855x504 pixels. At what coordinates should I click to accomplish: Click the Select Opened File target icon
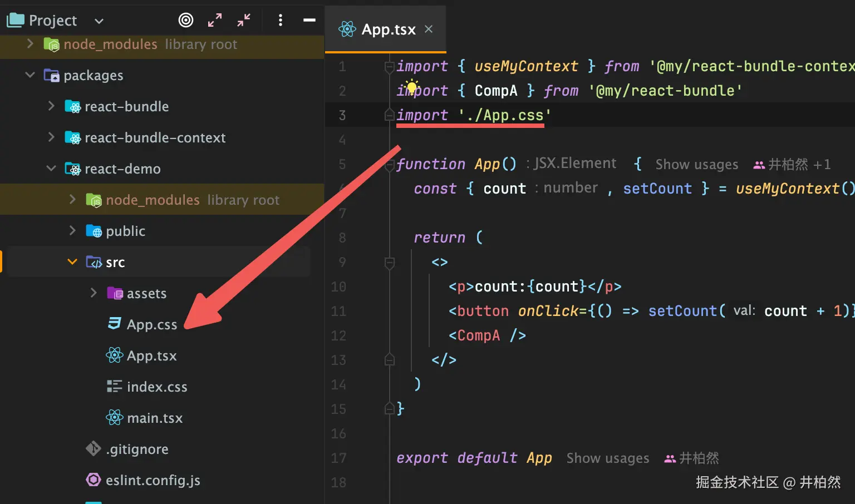pos(186,21)
